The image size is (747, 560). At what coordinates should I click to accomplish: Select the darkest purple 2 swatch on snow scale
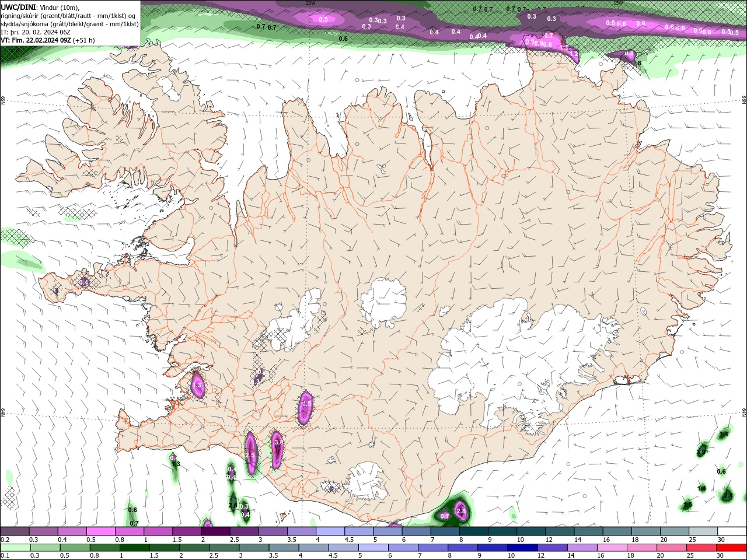(215, 531)
